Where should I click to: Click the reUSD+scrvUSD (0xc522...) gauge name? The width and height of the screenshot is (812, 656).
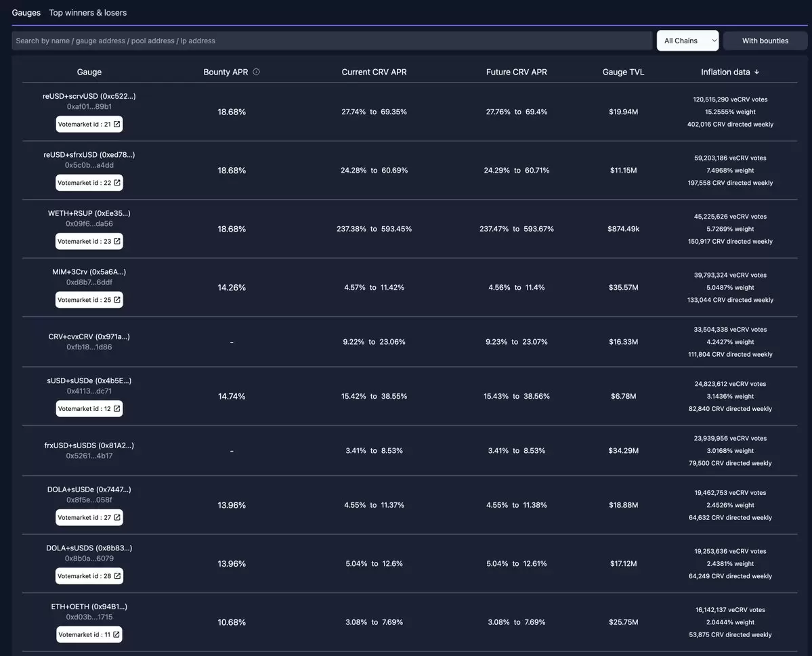click(89, 96)
